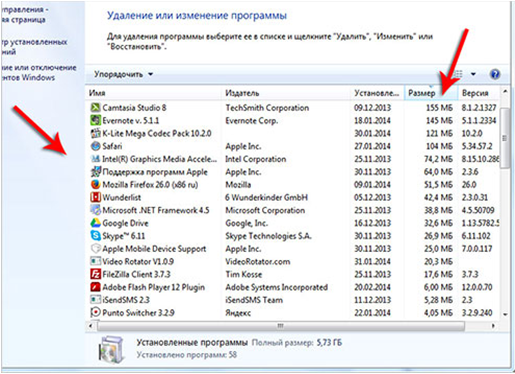Open help with the blue question mark icon

[x=495, y=74]
